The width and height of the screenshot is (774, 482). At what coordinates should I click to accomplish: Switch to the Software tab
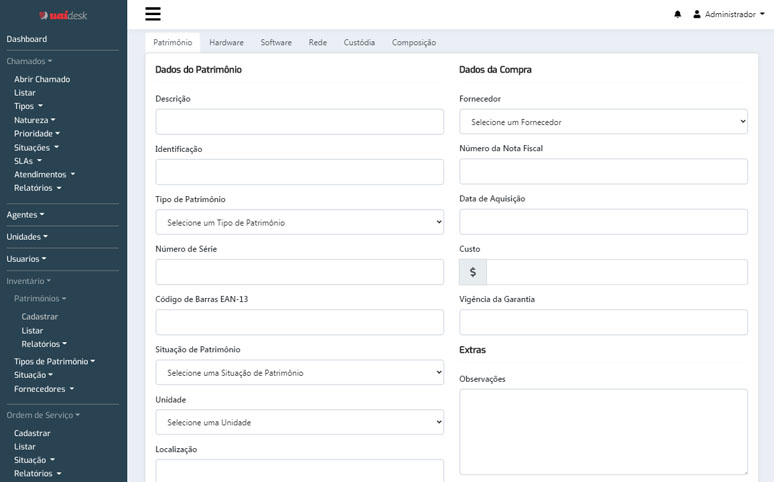click(x=276, y=43)
